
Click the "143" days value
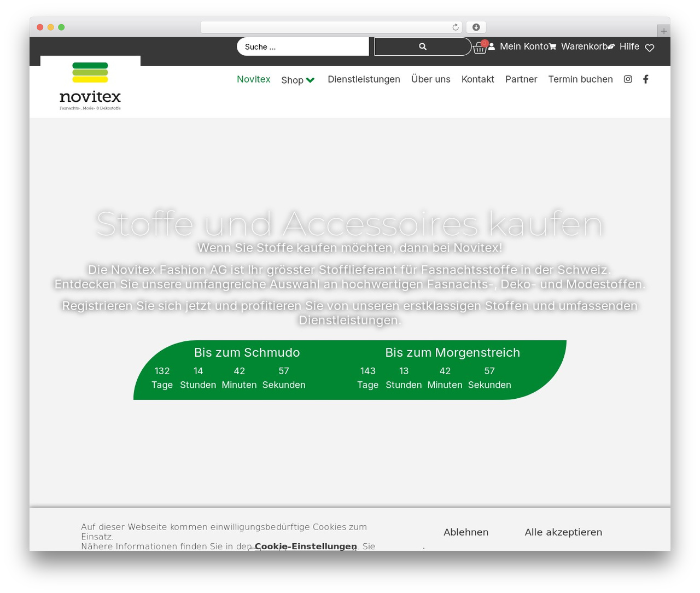pyautogui.click(x=367, y=371)
